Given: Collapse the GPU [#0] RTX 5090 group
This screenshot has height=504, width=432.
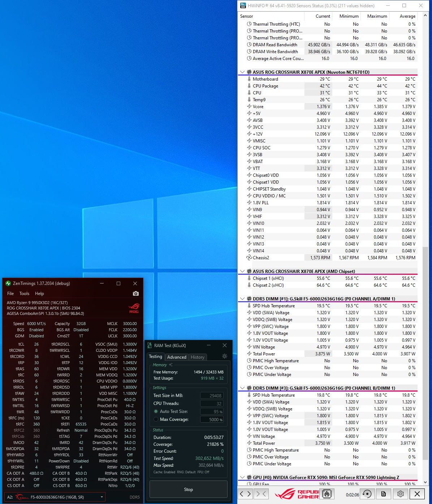Looking at the screenshot, I should (x=242, y=478).
